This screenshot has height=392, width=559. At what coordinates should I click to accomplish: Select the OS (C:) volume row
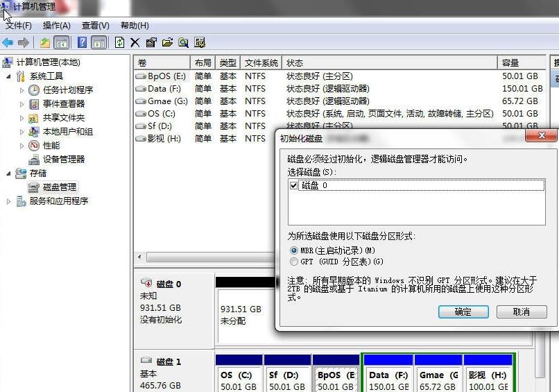(339, 114)
